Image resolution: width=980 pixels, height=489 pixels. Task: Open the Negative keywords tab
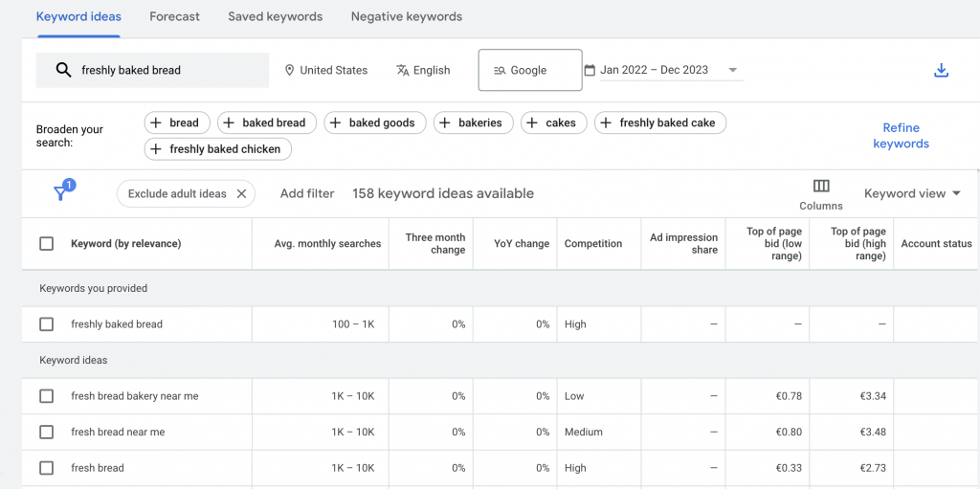point(406,16)
